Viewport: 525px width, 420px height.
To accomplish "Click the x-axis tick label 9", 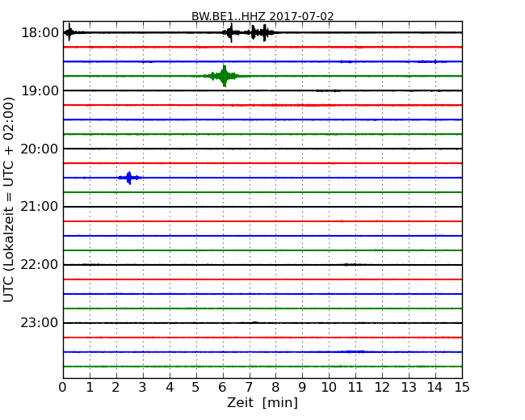I will click(302, 388).
